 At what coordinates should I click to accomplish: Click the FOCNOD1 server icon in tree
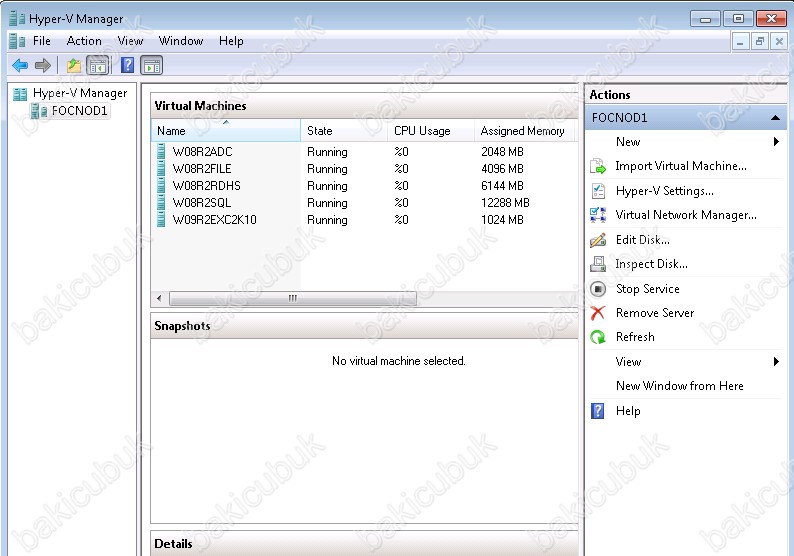39,111
